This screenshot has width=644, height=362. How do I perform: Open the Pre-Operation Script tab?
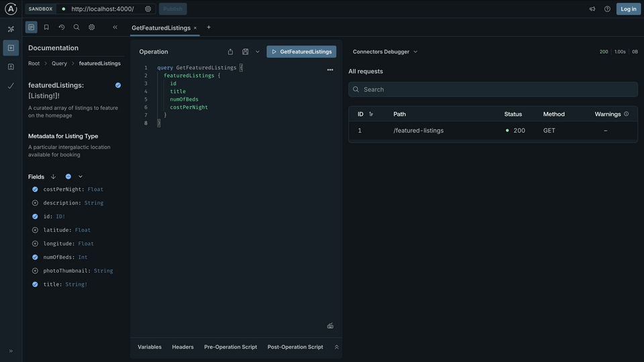[x=230, y=347]
